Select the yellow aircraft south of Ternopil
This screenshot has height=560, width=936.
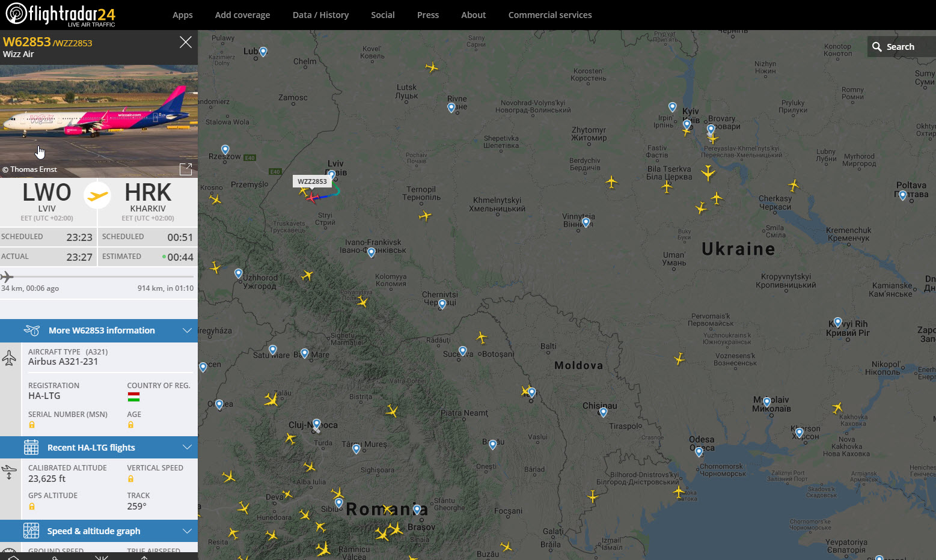pyautogui.click(x=425, y=215)
